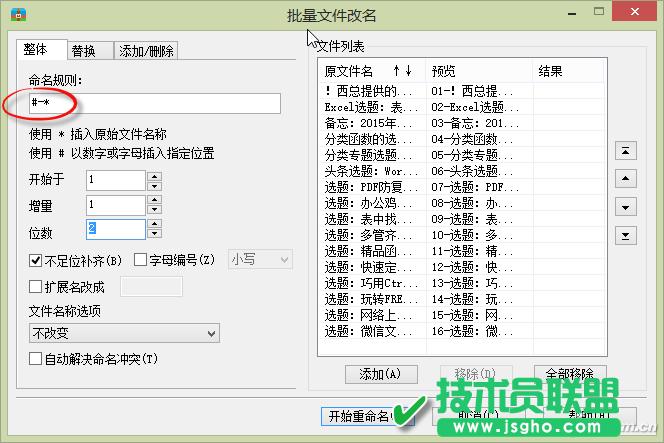Screen dimensions: 664x443
Task: Switch to the 替换 tab
Action: tap(83, 51)
